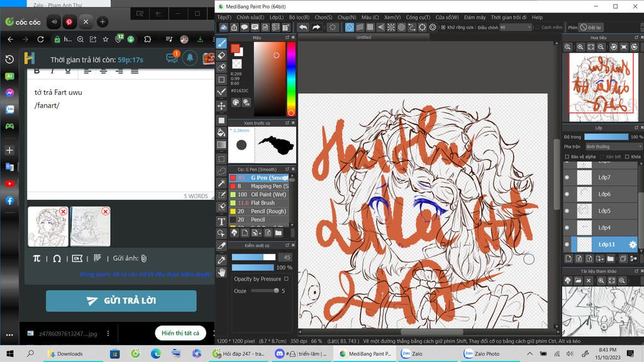The height and width of the screenshot is (362, 644).
Task: Enable Bảo vệ alpha checkbox
Action: 567,156
